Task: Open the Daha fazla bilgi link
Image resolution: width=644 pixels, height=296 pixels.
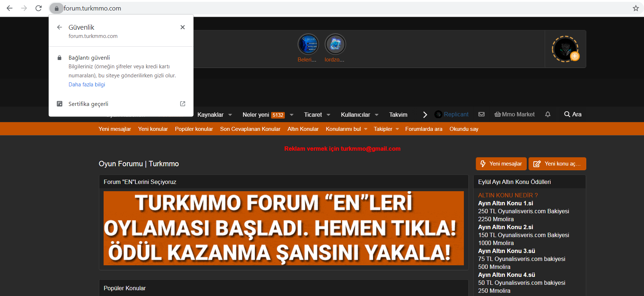Action: [87, 85]
